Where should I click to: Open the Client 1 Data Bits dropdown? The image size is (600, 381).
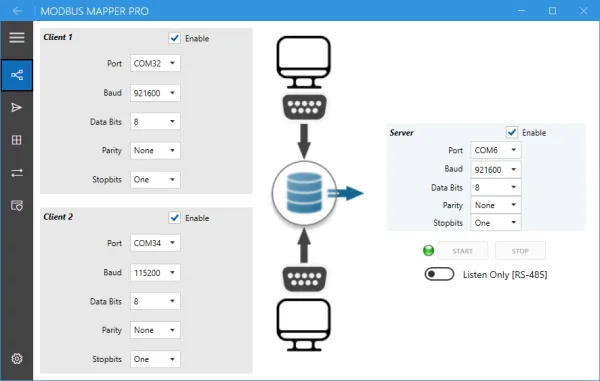click(155, 122)
